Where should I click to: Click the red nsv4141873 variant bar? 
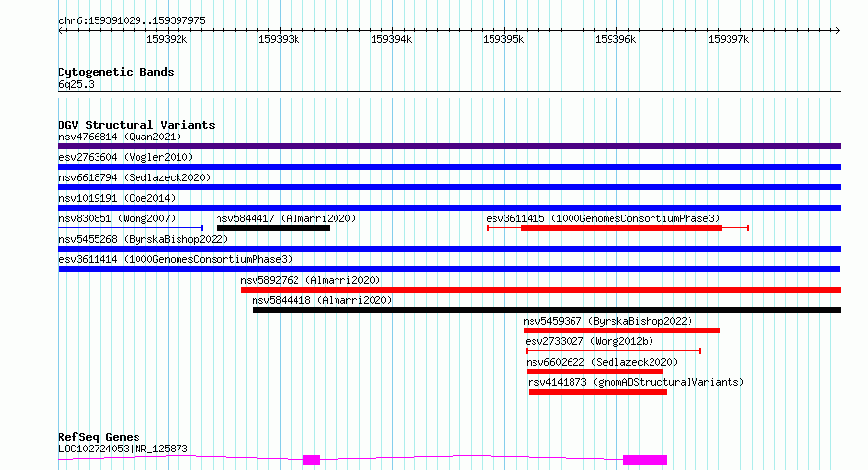[x=597, y=392]
